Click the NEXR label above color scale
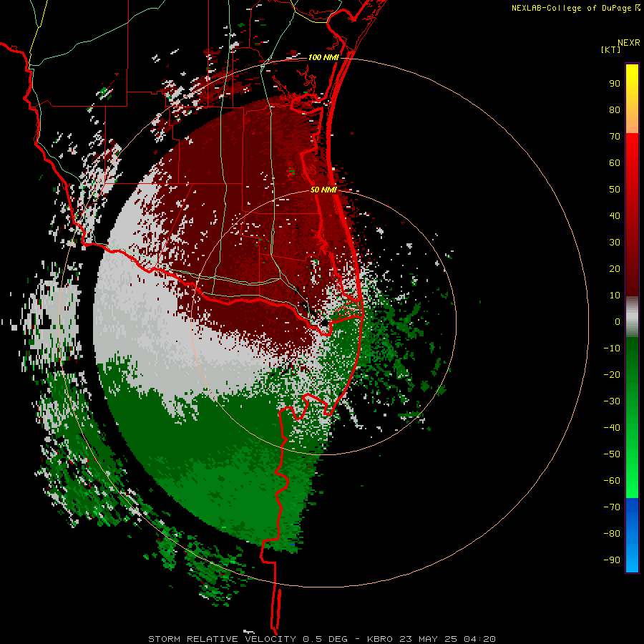The height and width of the screenshot is (644, 644). [629, 43]
